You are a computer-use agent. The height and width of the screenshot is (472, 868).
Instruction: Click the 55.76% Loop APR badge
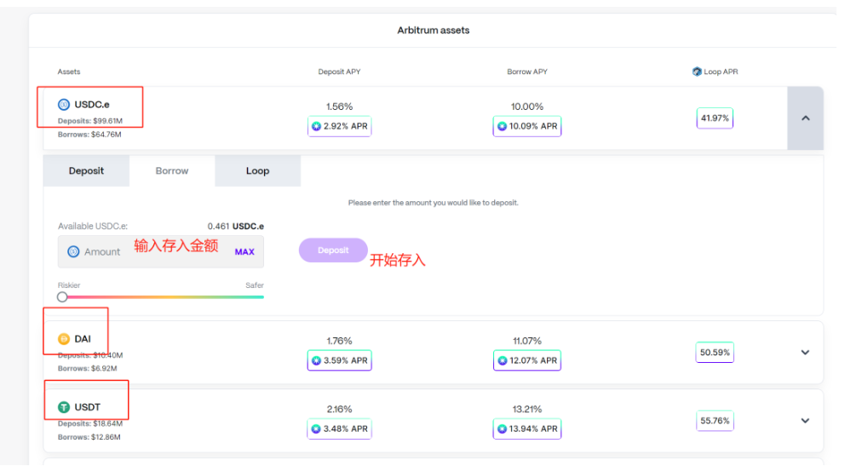click(x=715, y=421)
